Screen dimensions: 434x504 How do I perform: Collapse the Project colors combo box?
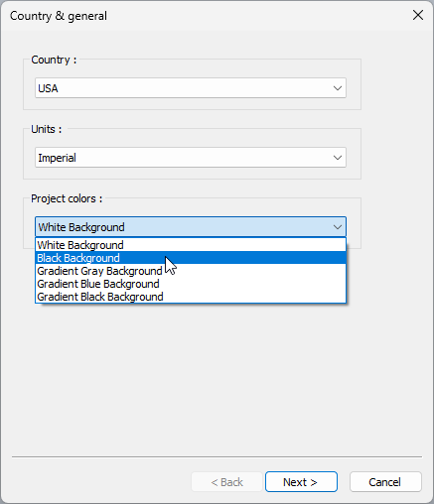[x=191, y=227]
